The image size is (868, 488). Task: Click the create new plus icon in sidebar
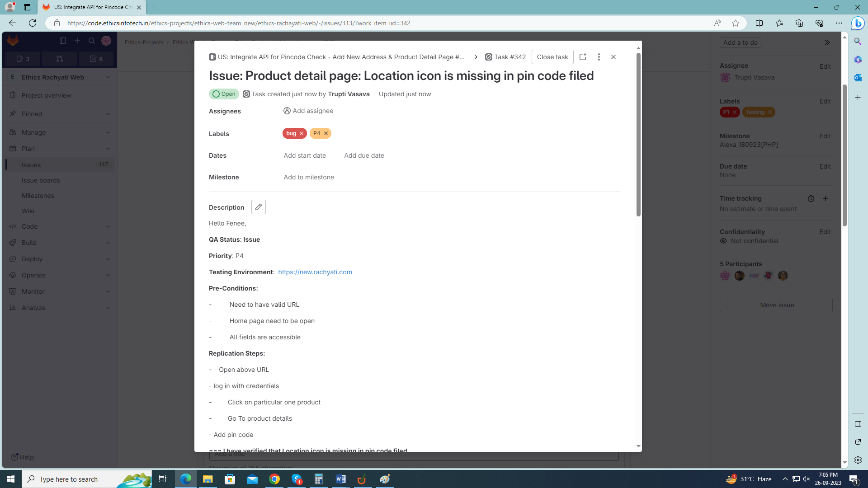[x=77, y=41]
